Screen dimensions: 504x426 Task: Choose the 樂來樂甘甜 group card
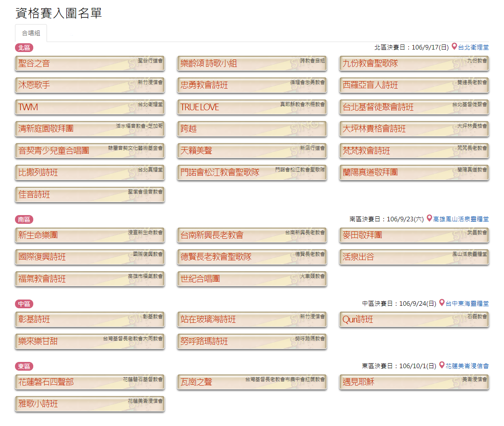(90, 342)
